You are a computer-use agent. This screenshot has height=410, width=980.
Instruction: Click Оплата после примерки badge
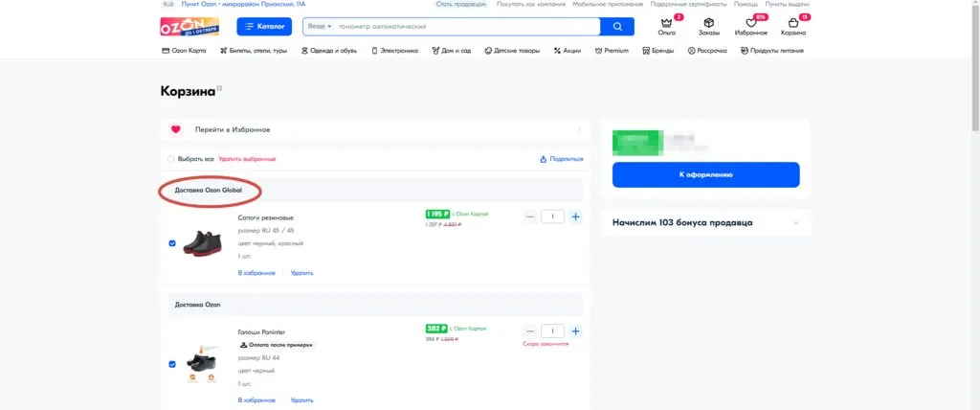click(276, 345)
